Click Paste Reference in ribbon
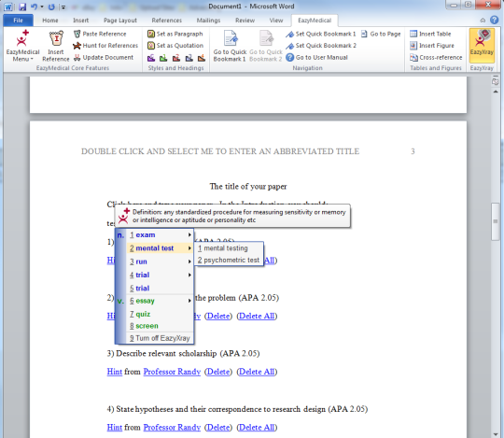The width and height of the screenshot is (504, 438). (x=100, y=34)
